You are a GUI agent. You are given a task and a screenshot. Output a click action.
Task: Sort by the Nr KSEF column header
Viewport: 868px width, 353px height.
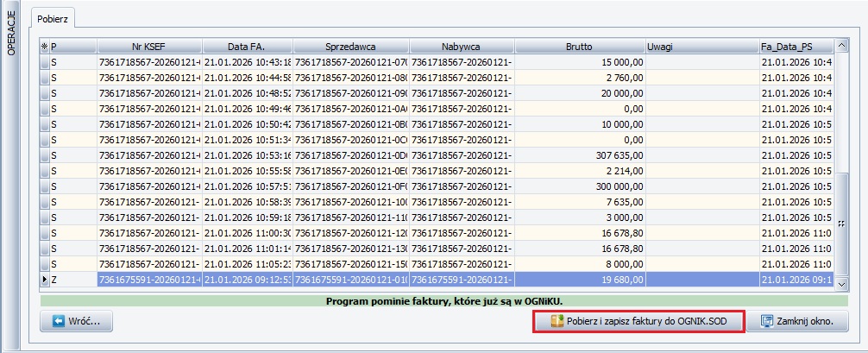pyautogui.click(x=148, y=46)
